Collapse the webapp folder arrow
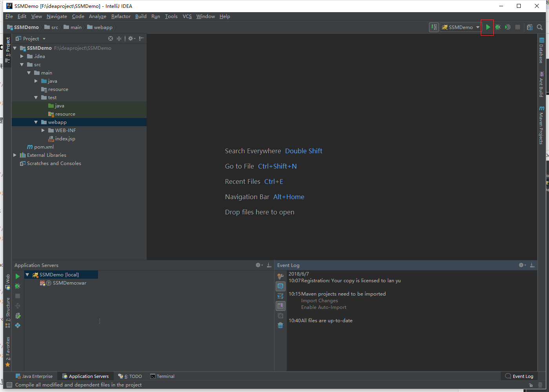This screenshot has width=549, height=392. coord(36,122)
